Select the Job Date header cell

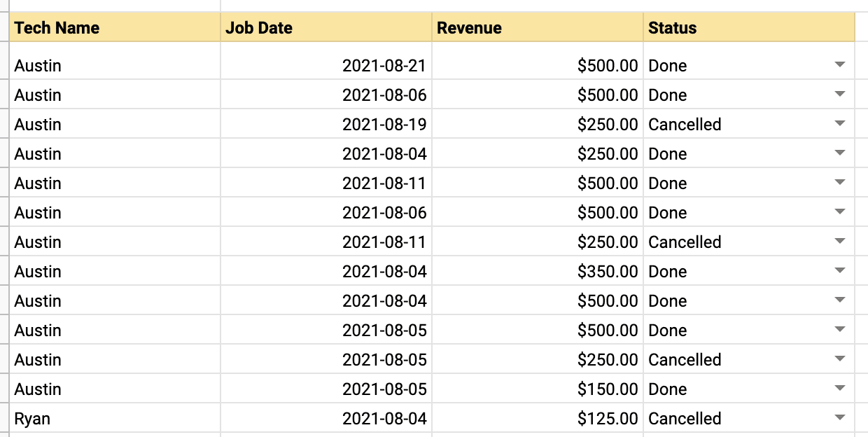point(326,28)
